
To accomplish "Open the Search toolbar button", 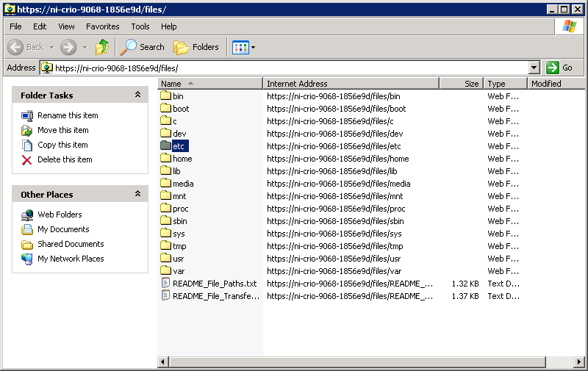I will 143,47.
